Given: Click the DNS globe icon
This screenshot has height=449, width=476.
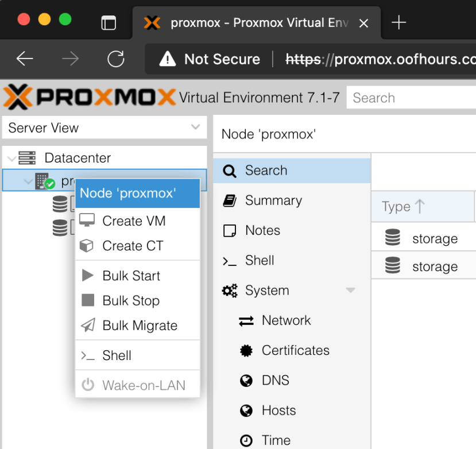Looking at the screenshot, I should click(246, 380).
